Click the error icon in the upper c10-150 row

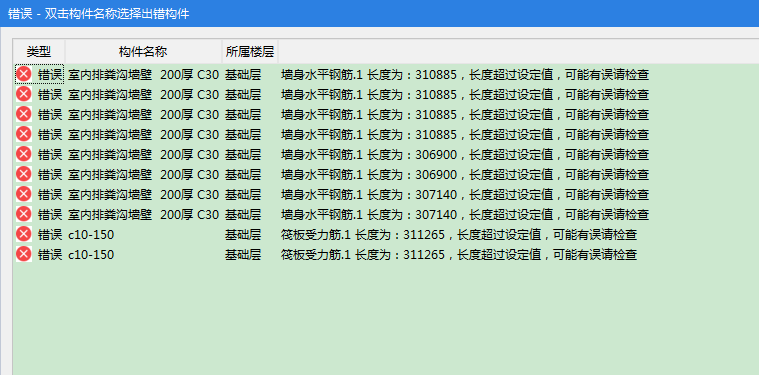pos(24,234)
